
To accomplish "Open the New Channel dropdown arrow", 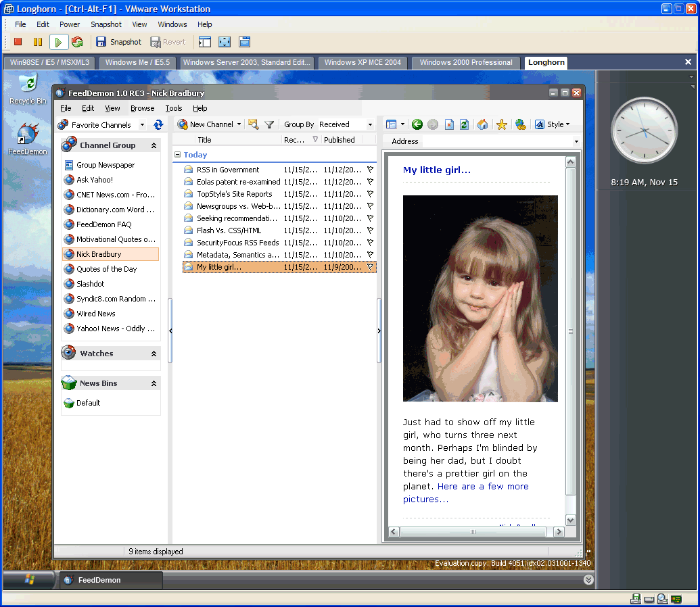I will [x=239, y=124].
